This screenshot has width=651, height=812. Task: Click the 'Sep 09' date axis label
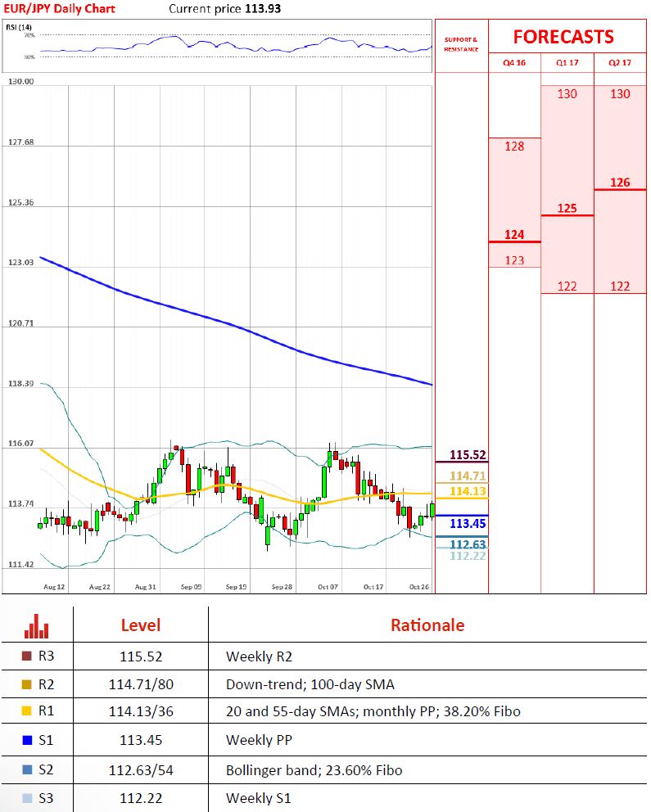(191, 587)
